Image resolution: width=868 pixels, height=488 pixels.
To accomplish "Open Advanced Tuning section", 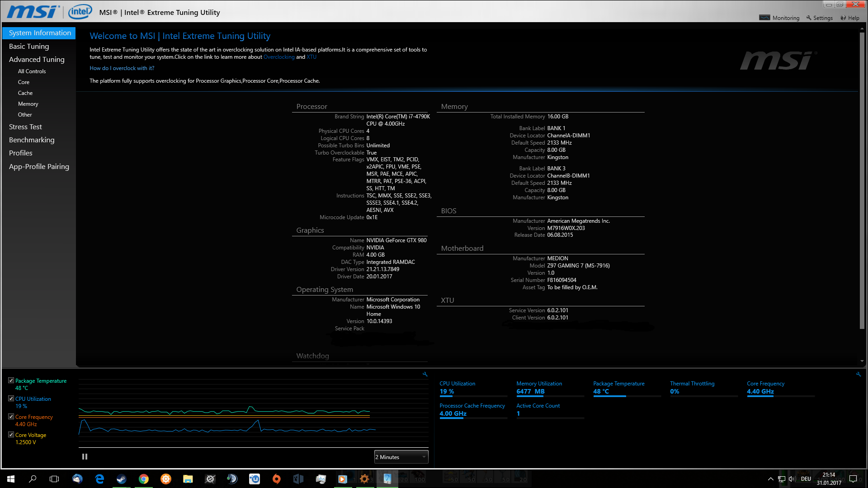I will click(37, 59).
